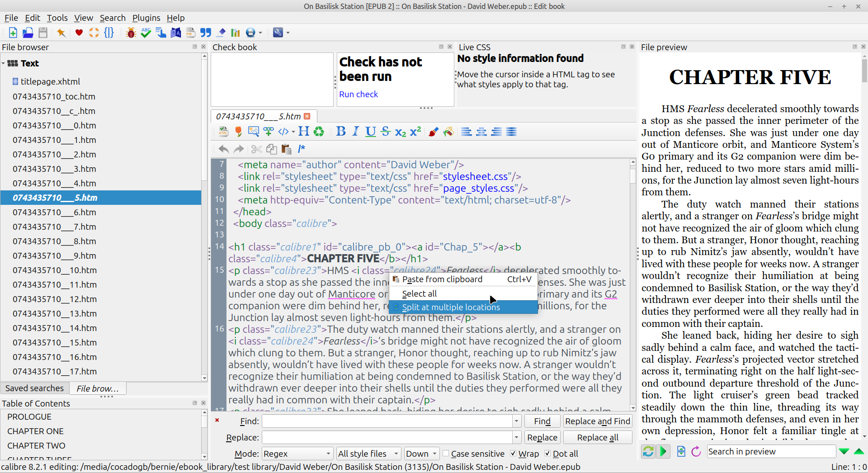
Task: Choose Split at multiple locations
Action: [x=463, y=307]
